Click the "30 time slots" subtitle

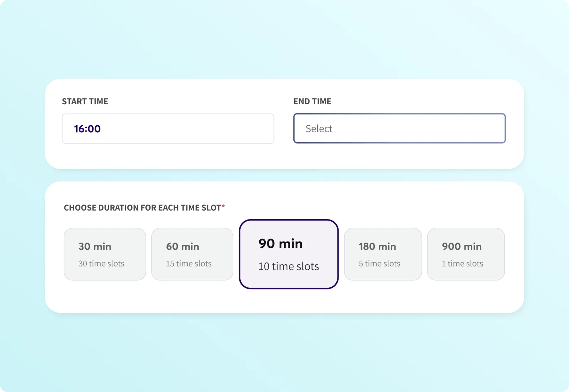pos(101,264)
